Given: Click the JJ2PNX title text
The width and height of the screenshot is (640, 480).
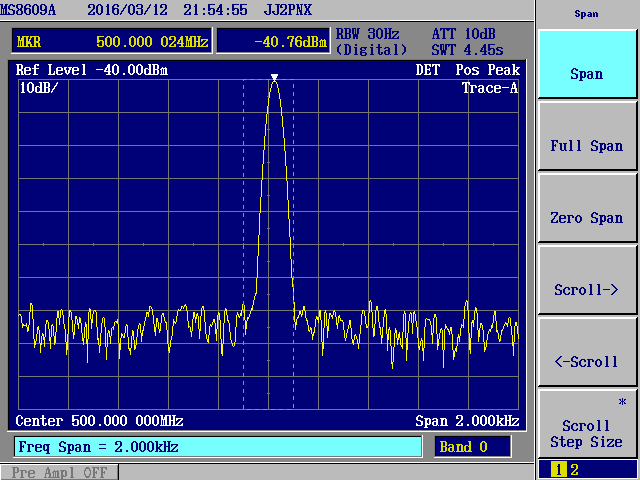Looking at the screenshot, I should (288, 10).
